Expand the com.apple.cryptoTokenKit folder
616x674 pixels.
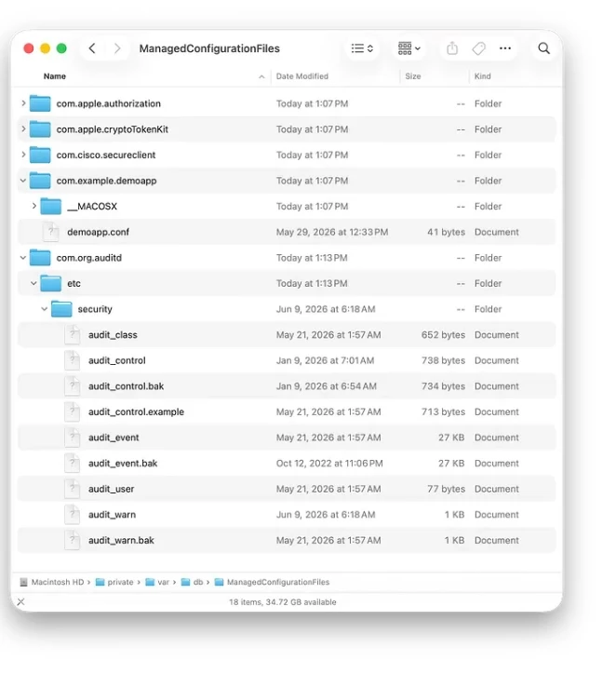coord(23,129)
